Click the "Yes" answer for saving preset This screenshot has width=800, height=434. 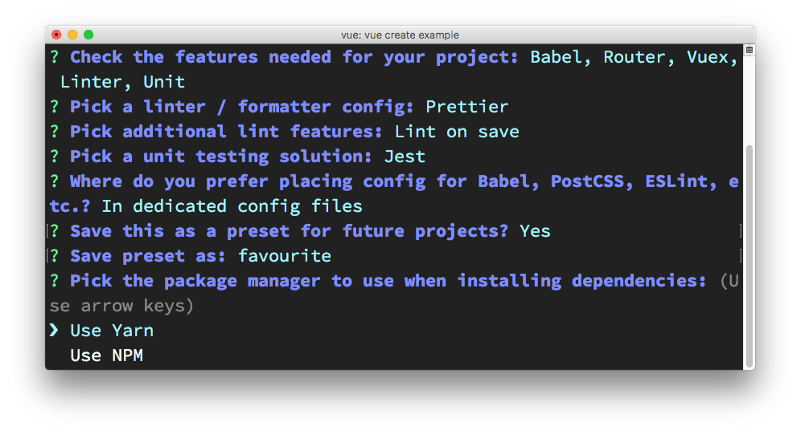pos(535,231)
